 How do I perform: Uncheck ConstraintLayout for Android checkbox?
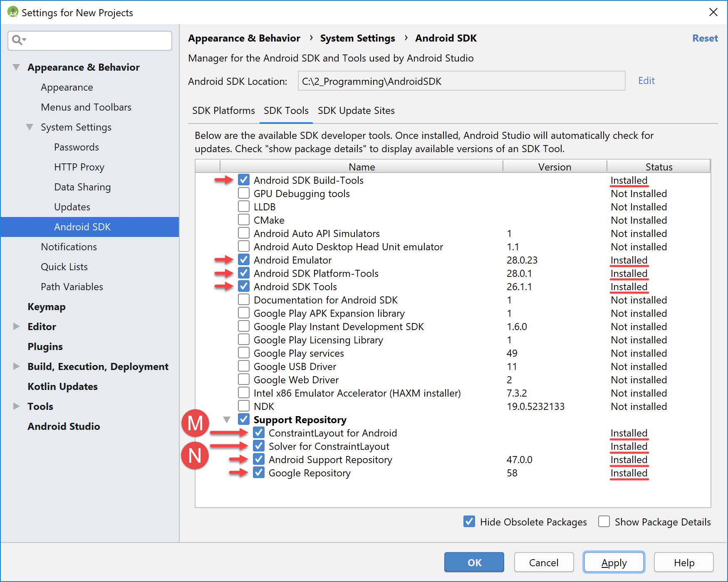(x=259, y=433)
